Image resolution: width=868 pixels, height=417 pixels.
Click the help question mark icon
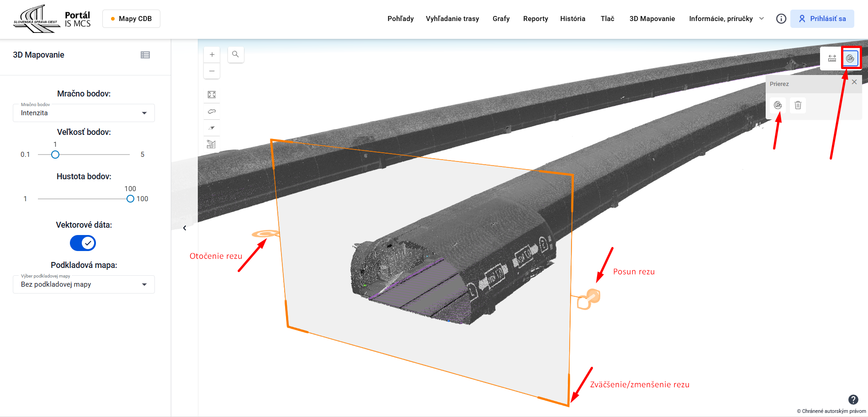point(853,399)
